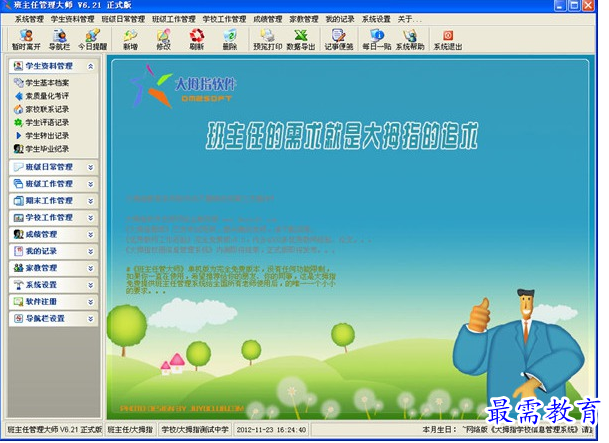Expand 家教管理 sidebar panel arrow
Screen dimensions: 609x443
pos(90,268)
